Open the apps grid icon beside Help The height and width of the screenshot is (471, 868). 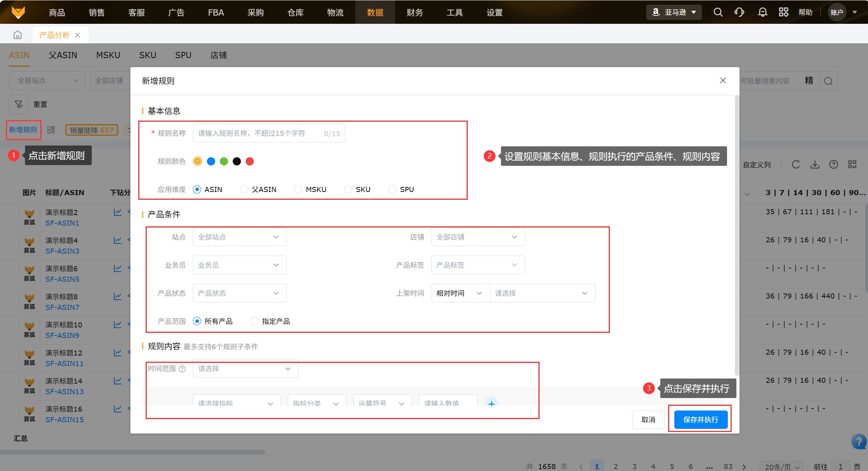pyautogui.click(x=783, y=12)
